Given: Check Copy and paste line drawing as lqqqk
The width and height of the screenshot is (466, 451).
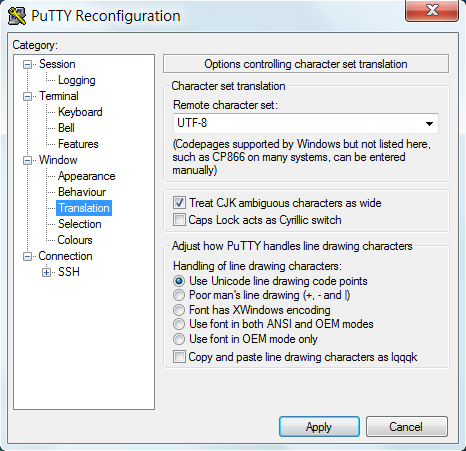Looking at the screenshot, I should tap(179, 357).
